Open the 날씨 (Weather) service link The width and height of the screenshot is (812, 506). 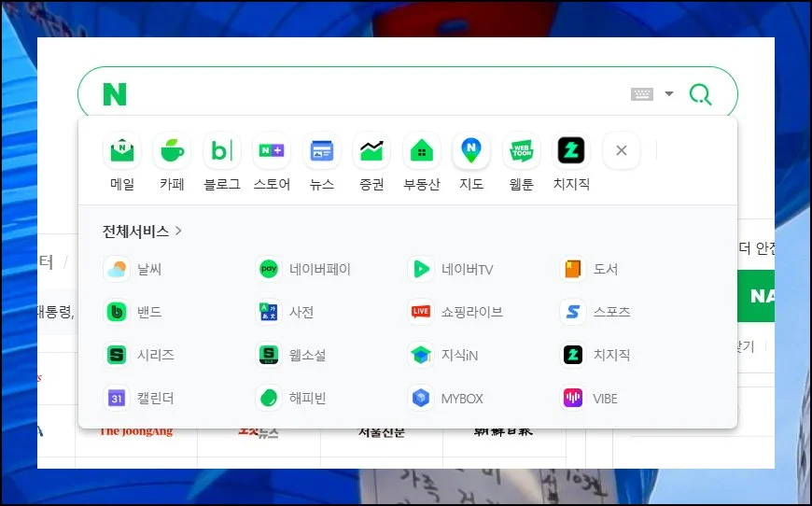point(148,270)
